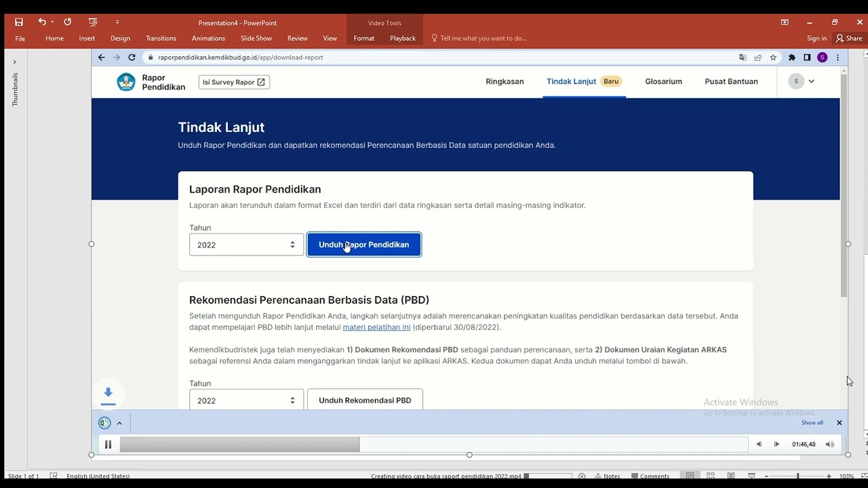The image size is (868, 488).
Task: Expand the Thumbnails pane arrow
Action: click(x=14, y=62)
